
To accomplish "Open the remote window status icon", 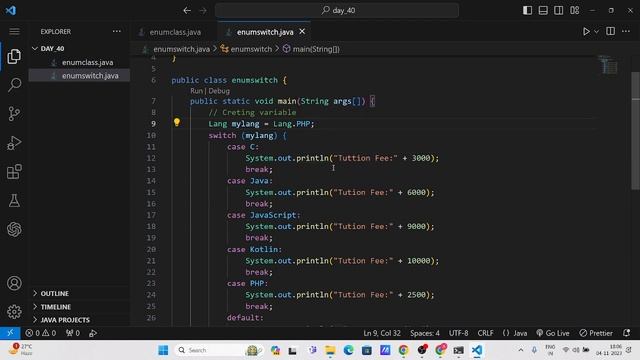I will tap(10, 333).
